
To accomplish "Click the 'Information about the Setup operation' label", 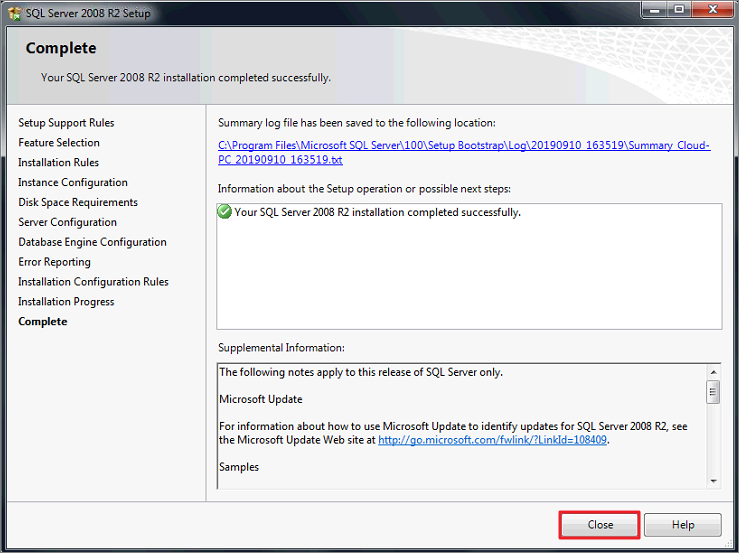I will (x=364, y=189).
